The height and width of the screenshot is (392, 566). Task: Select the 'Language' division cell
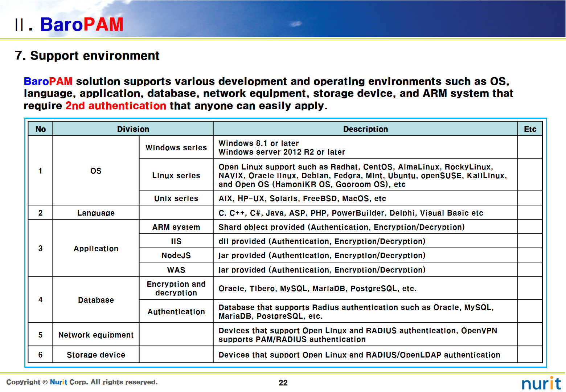point(96,213)
